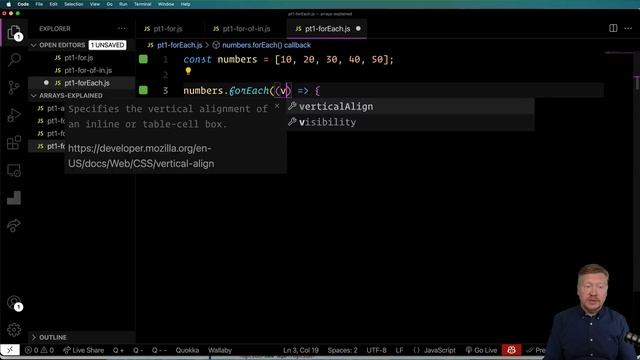Viewport: 640px width, 360px height.
Task: Open the Search view in activity bar
Action: tap(14, 60)
